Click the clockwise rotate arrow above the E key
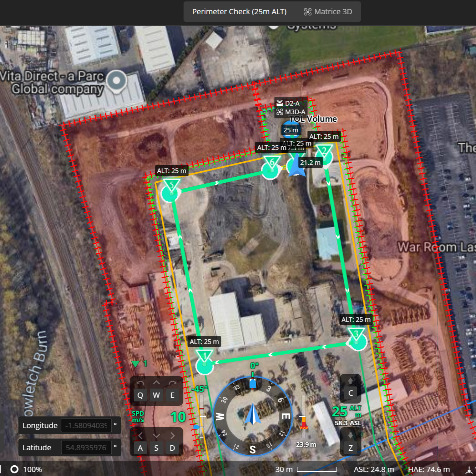The height and width of the screenshot is (476, 476). click(172, 383)
